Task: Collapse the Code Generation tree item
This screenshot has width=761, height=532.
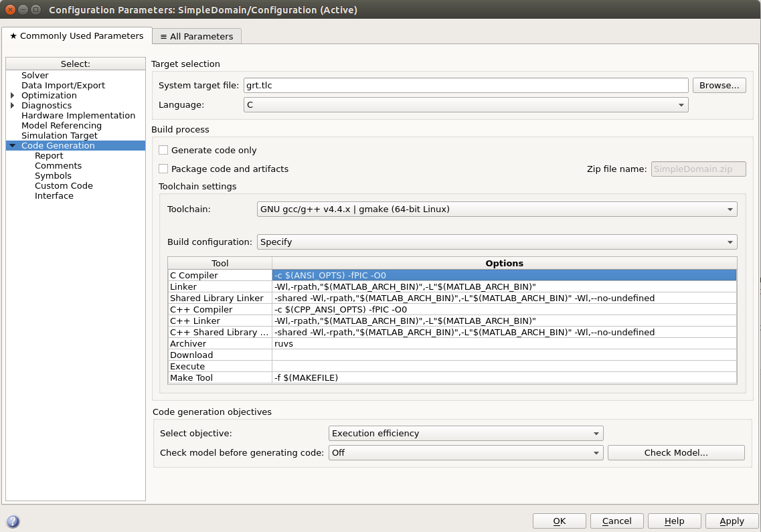Action: [x=11, y=145]
